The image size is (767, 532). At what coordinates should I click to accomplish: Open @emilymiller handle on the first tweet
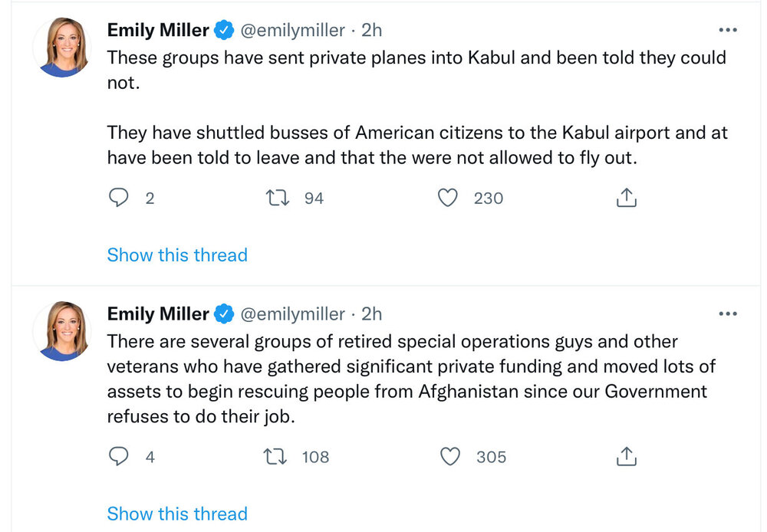pyautogui.click(x=292, y=31)
